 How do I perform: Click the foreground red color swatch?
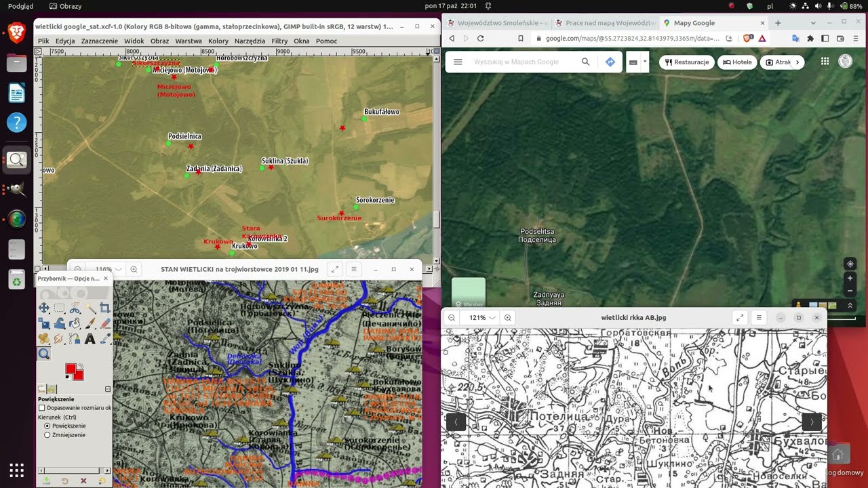coord(71,369)
